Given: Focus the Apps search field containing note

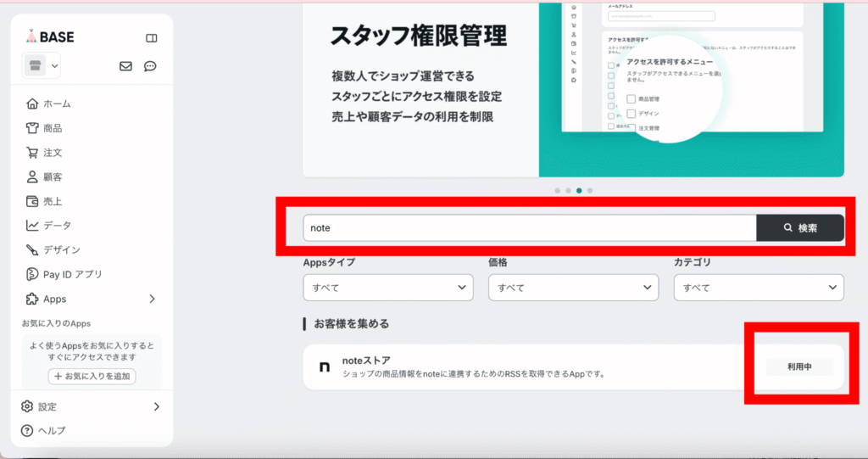Looking at the screenshot, I should (x=530, y=228).
